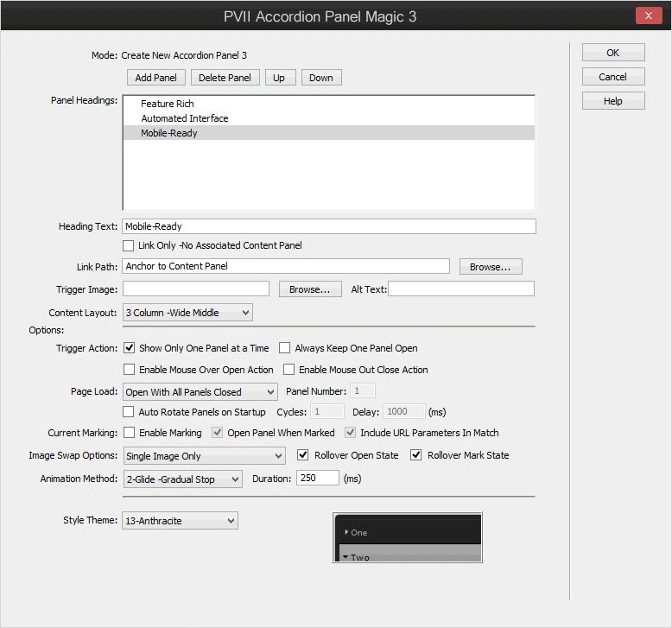
Task: Open the Style Theme dropdown
Action: pyautogui.click(x=180, y=521)
